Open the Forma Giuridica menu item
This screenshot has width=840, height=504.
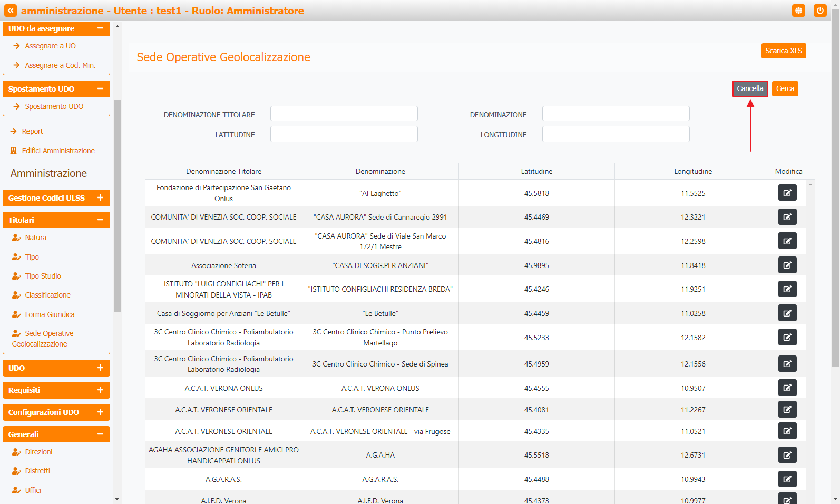(x=50, y=314)
